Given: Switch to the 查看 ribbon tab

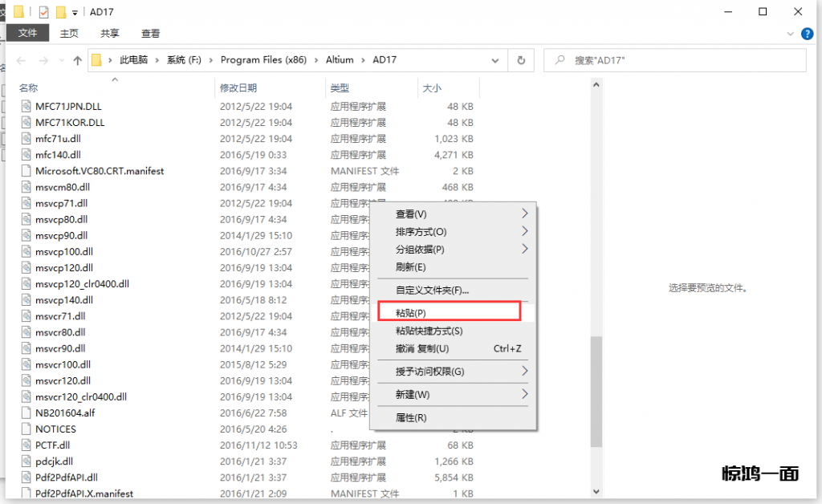Looking at the screenshot, I should click(x=150, y=33).
